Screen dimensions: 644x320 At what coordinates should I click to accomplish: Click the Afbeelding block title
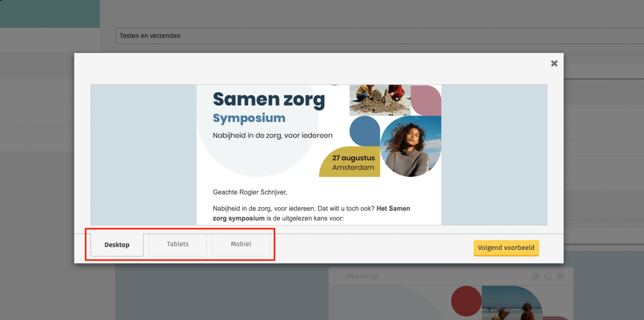(361, 276)
